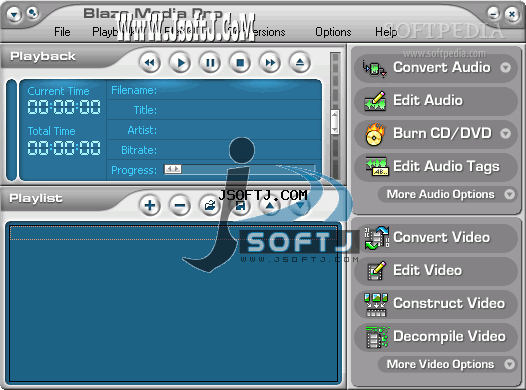
Task: Click the Rewind playback button
Action: coord(150,63)
